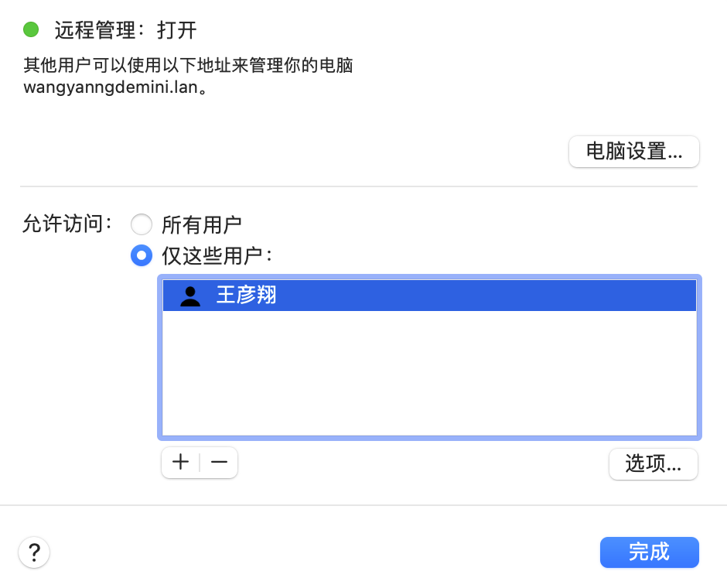
Task: Select the 王彦翔 name in the user list
Action: (x=246, y=296)
